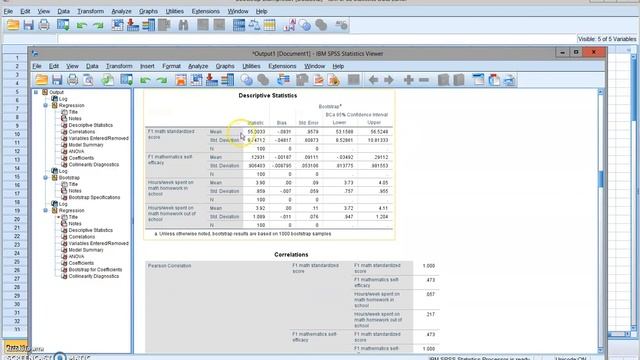Click correlation value .217
The width and height of the screenshot is (640, 360).
(430, 314)
